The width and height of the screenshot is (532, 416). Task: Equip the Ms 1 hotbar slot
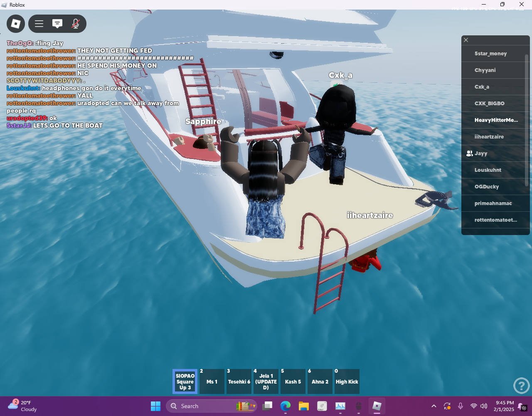pyautogui.click(x=212, y=381)
